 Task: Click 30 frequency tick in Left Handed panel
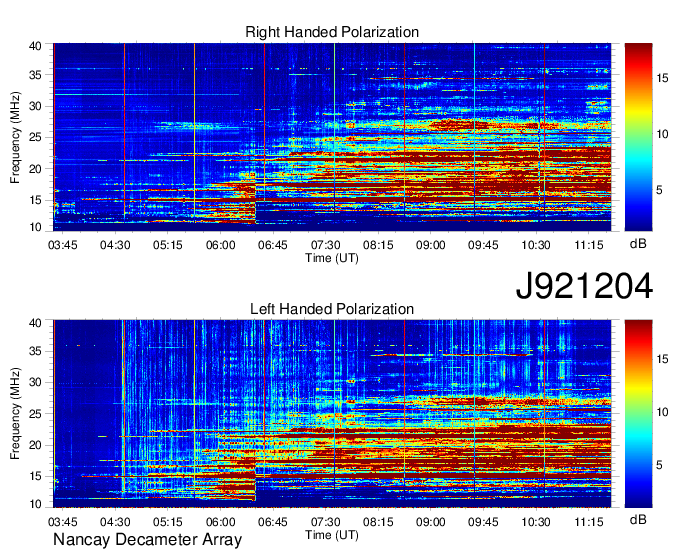35,382
